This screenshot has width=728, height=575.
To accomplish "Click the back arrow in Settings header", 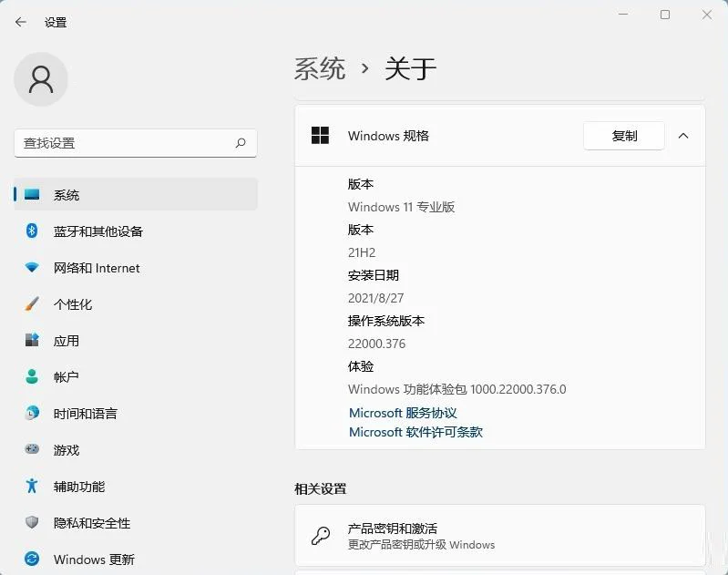I will point(21,22).
